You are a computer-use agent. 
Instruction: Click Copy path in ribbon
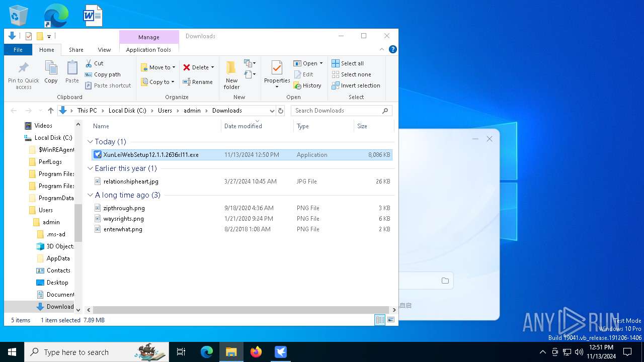pyautogui.click(x=103, y=74)
